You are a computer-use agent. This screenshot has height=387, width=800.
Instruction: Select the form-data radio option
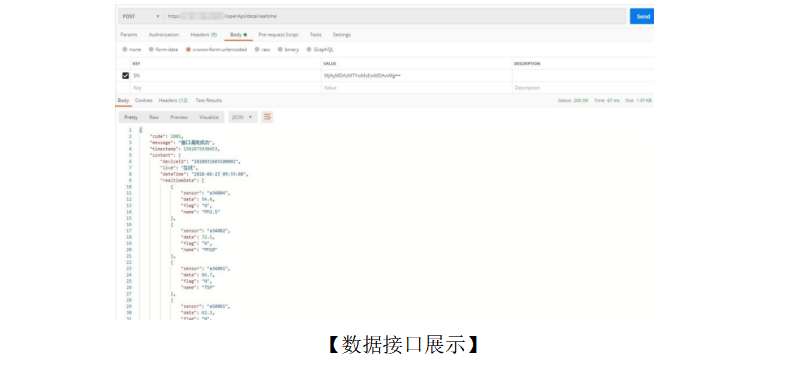click(163, 49)
